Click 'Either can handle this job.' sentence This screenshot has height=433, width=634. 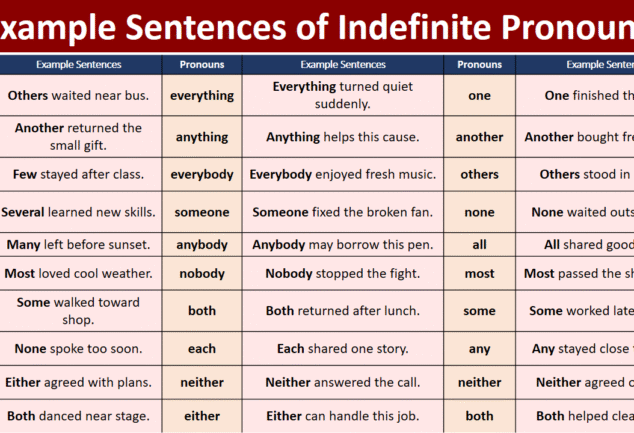coord(343,416)
